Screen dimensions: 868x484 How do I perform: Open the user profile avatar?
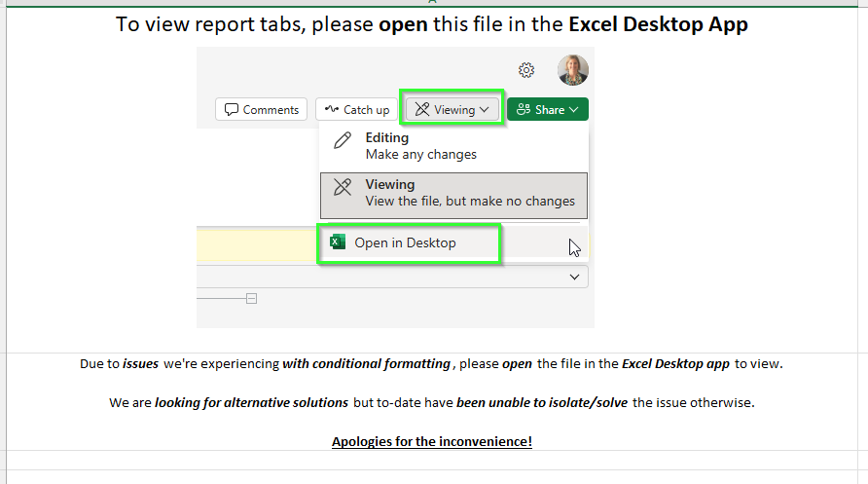573,70
